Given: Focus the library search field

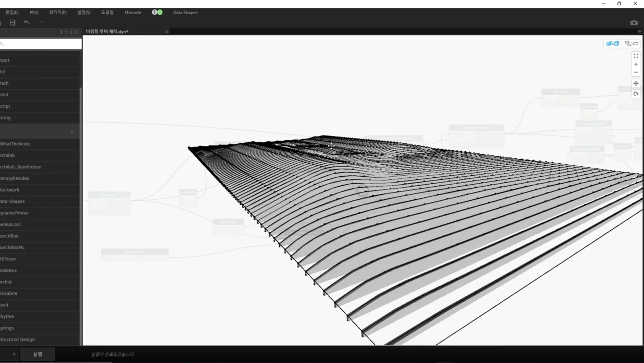Looking at the screenshot, I should (x=40, y=44).
